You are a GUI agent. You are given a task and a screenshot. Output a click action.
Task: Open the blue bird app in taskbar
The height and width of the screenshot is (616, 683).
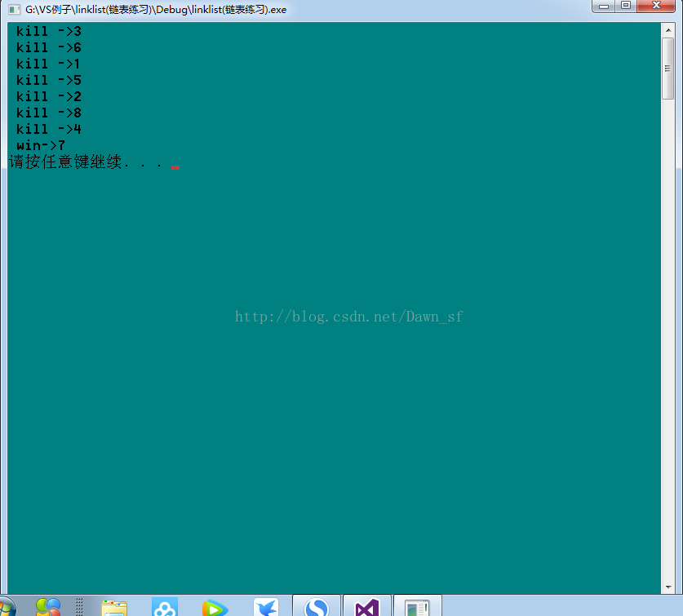click(x=266, y=607)
